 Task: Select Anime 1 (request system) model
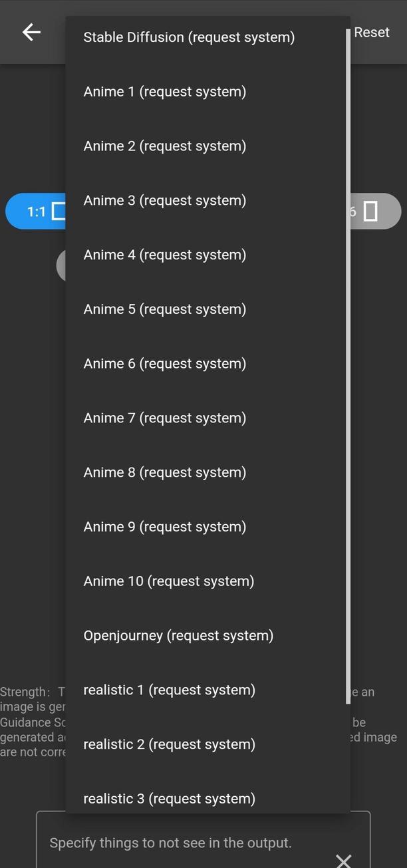click(x=165, y=92)
